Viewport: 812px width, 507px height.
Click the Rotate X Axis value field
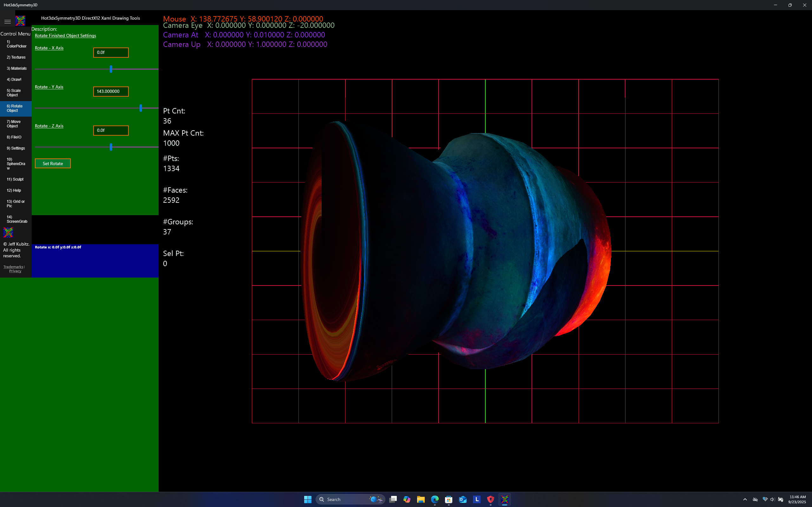111,52
